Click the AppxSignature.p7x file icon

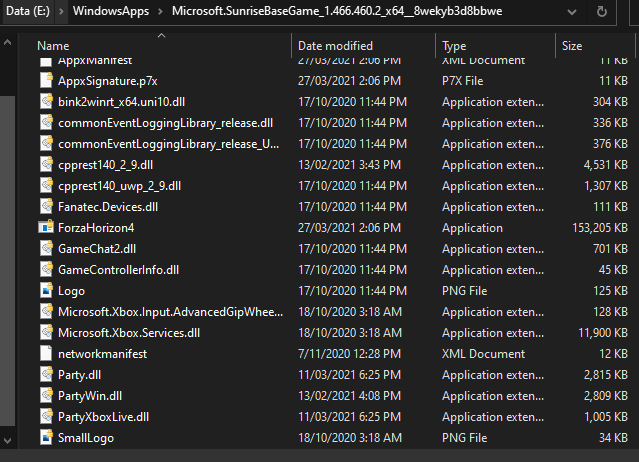(46, 81)
